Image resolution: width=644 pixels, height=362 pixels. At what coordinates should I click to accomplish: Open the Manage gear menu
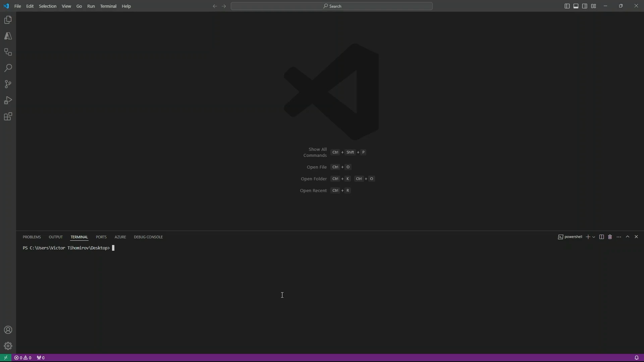[x=8, y=346]
